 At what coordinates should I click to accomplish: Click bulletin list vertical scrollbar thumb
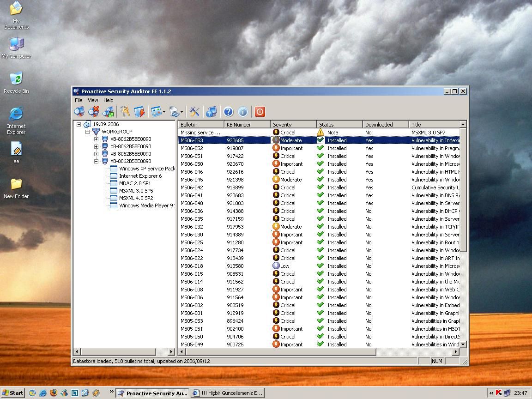[463, 190]
